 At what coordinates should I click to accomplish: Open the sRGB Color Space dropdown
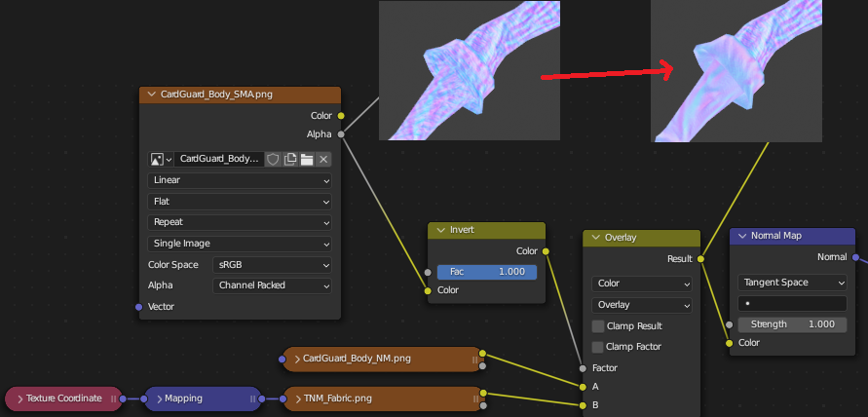272,265
